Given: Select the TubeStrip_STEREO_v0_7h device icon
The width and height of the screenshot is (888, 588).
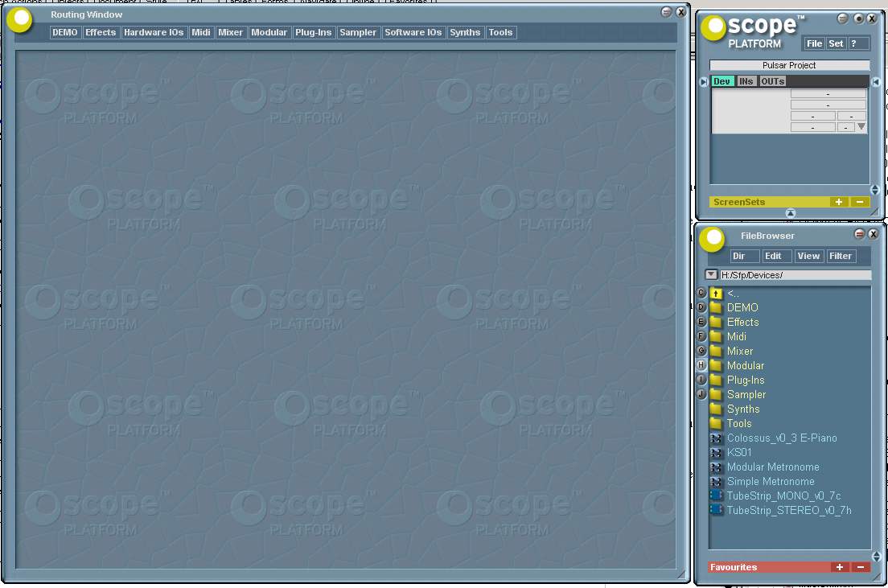Looking at the screenshot, I should coord(716,510).
